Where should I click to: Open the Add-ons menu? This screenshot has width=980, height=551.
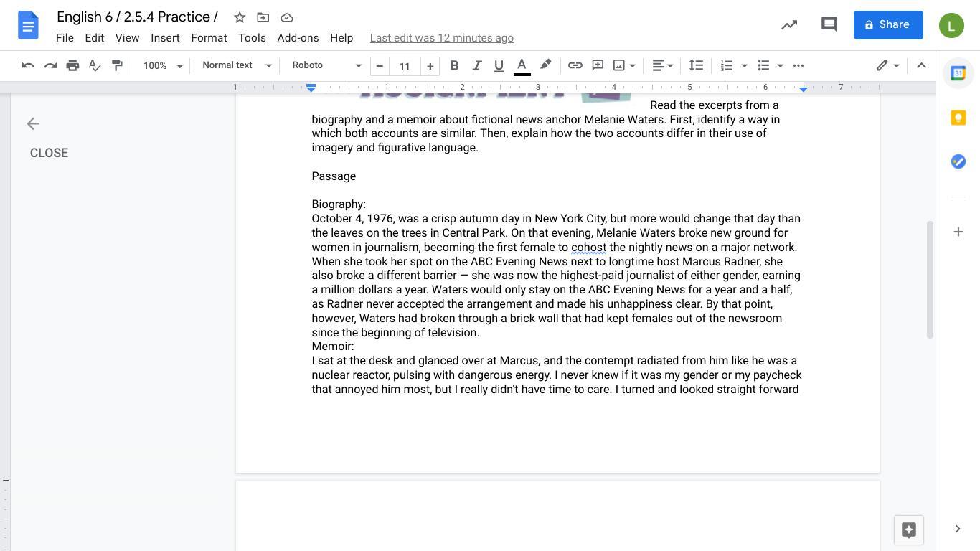tap(298, 38)
